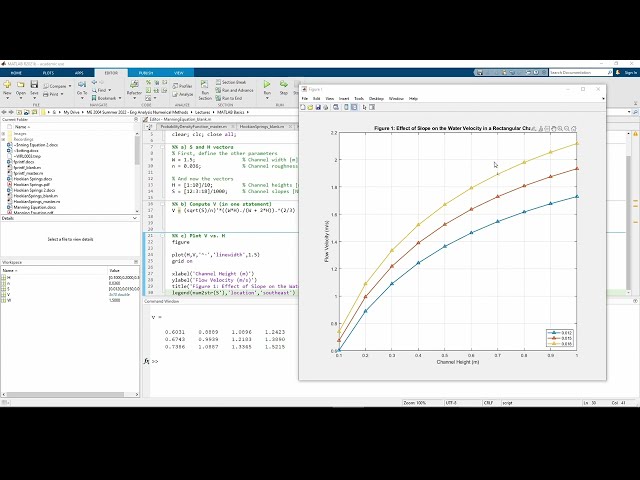This screenshot has height=480, width=640.
Task: Switch to the HOME ribbon tab
Action: tap(16, 73)
